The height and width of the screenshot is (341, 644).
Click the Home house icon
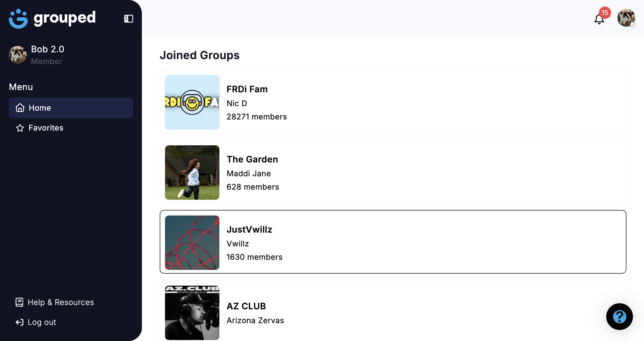pos(20,108)
